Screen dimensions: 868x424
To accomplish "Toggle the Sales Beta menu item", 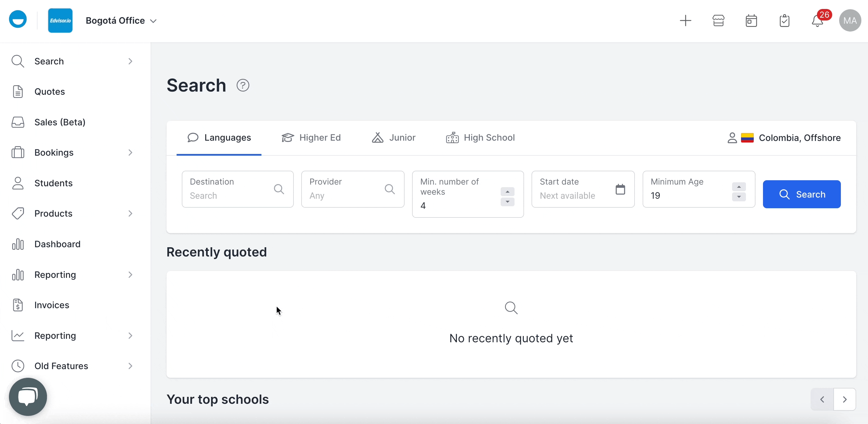I will click(x=60, y=122).
